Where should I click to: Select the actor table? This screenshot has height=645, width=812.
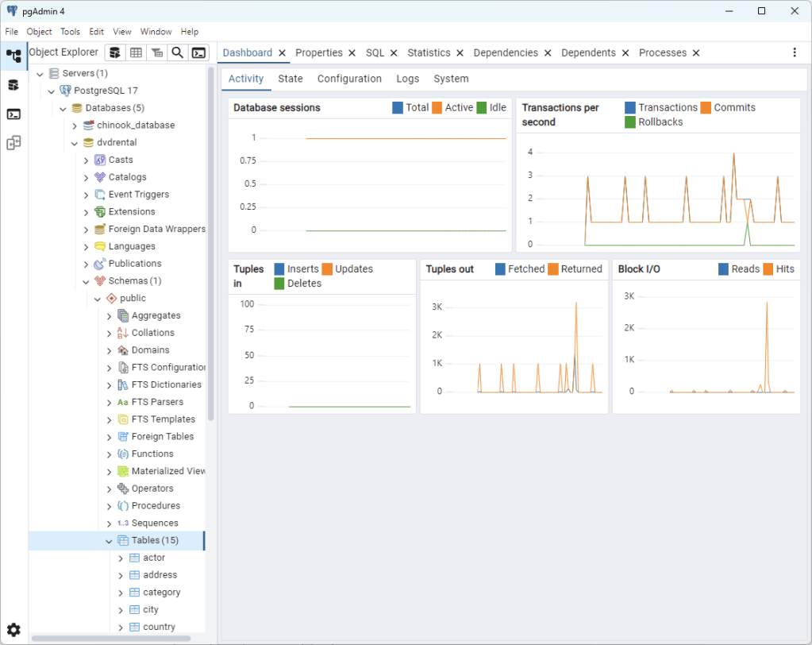153,558
